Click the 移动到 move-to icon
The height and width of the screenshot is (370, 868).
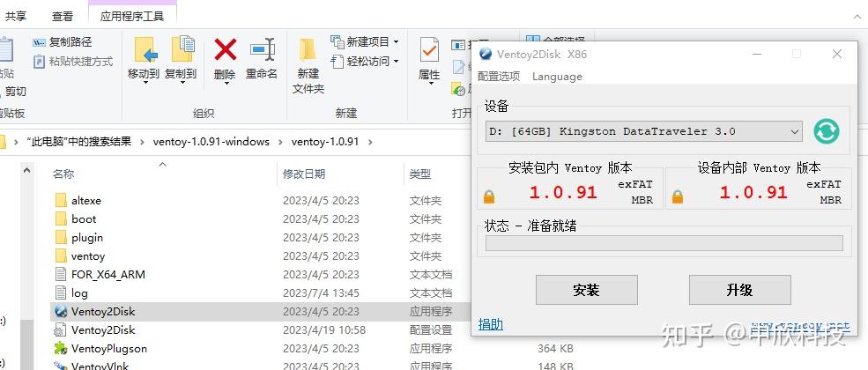point(145,50)
